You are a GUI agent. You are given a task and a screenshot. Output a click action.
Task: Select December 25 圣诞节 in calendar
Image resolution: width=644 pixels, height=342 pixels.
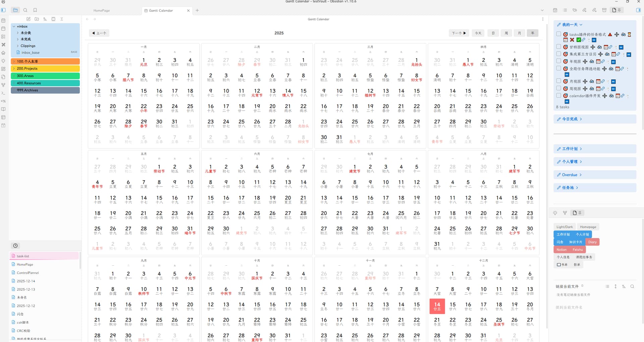(x=499, y=322)
